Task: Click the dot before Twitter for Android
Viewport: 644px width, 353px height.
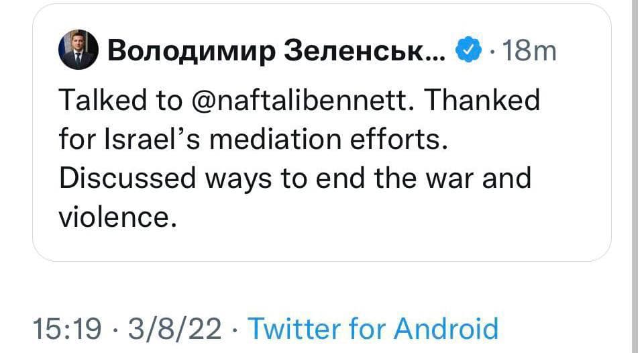Action: tap(237, 329)
